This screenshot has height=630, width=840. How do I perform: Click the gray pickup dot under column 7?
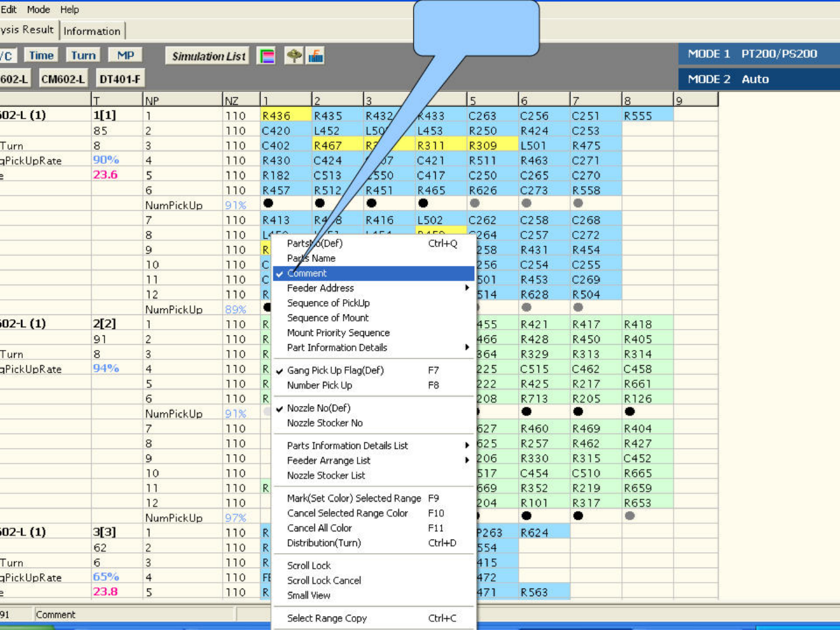578,203
